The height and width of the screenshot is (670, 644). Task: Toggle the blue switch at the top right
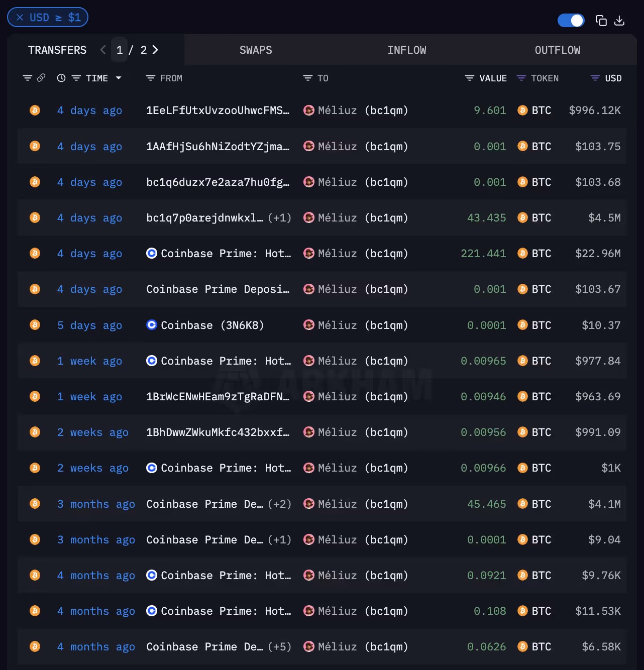click(x=571, y=21)
